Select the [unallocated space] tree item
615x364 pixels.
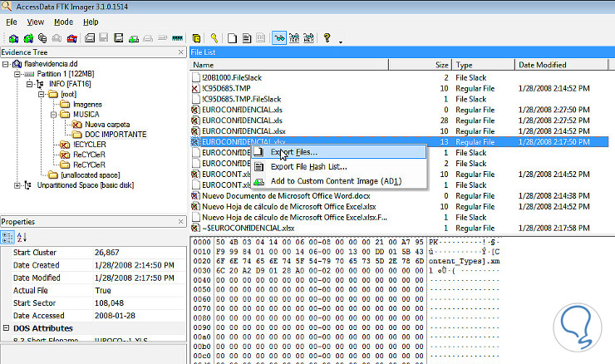click(x=91, y=175)
